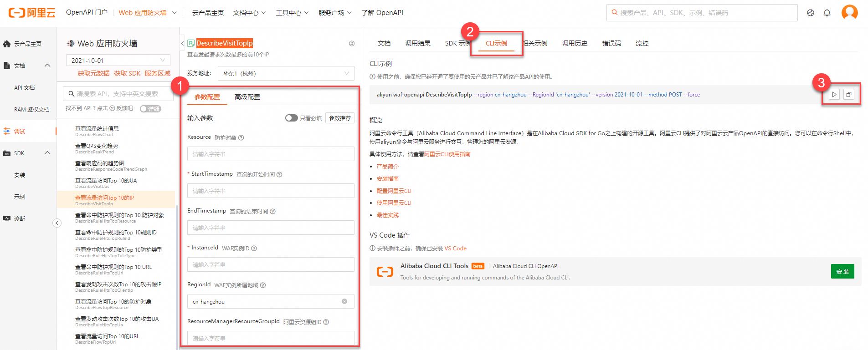
Task: Open the 调用历史 tab
Action: [575, 43]
